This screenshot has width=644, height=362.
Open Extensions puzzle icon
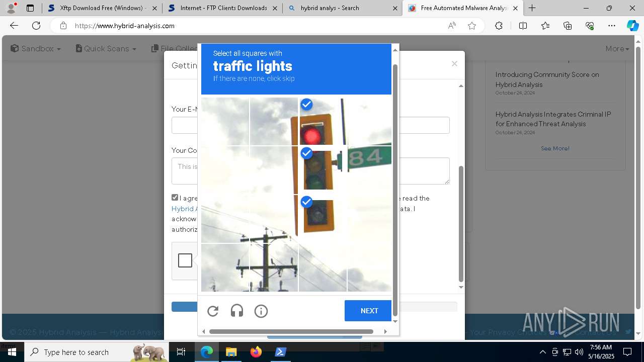click(x=499, y=26)
